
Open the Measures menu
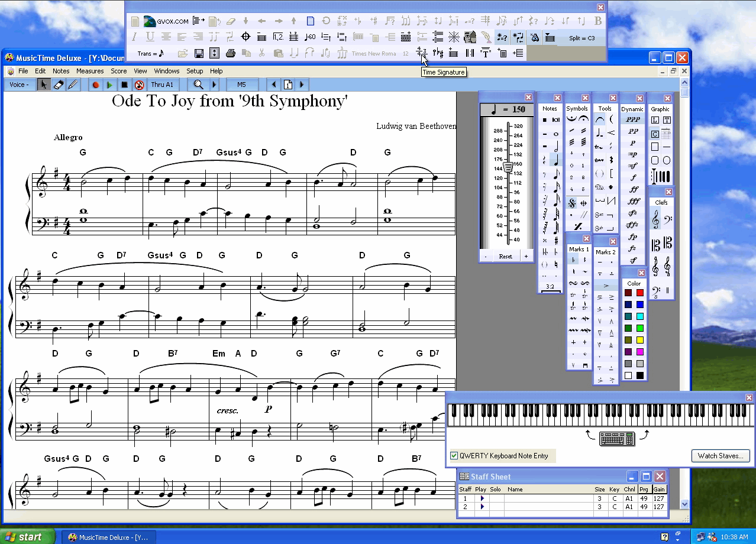[x=90, y=71]
